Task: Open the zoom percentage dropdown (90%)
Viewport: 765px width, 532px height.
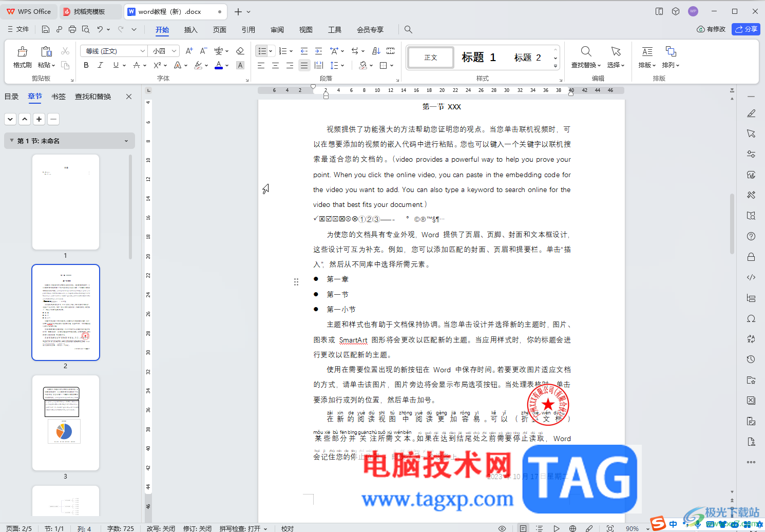Action: pos(648,528)
